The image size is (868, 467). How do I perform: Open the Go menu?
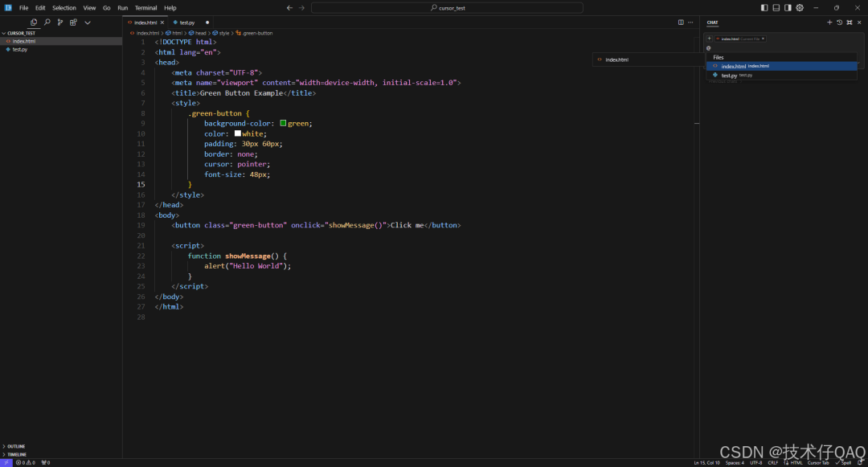106,8
